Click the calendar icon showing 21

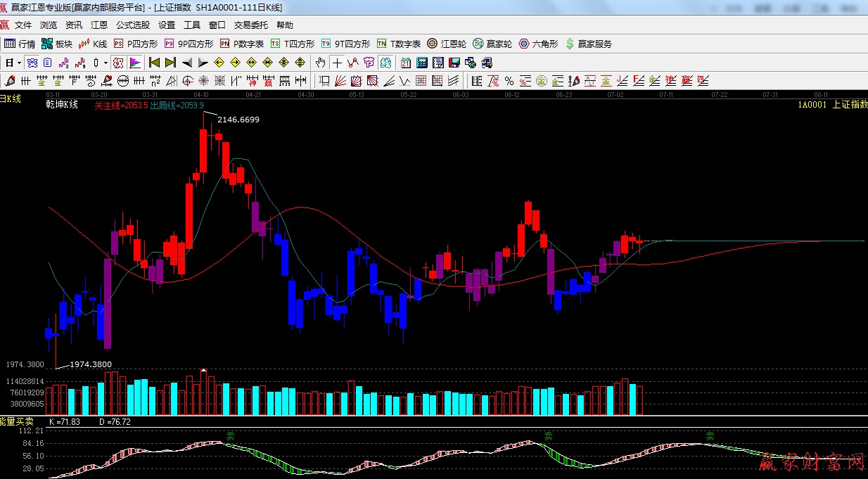tap(406, 63)
